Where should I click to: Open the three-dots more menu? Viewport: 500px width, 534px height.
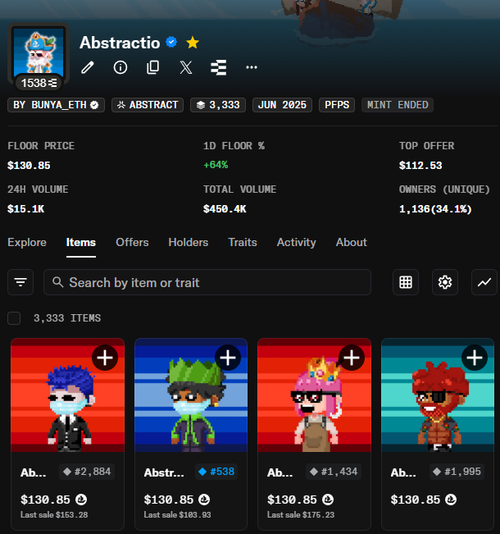pyautogui.click(x=251, y=67)
